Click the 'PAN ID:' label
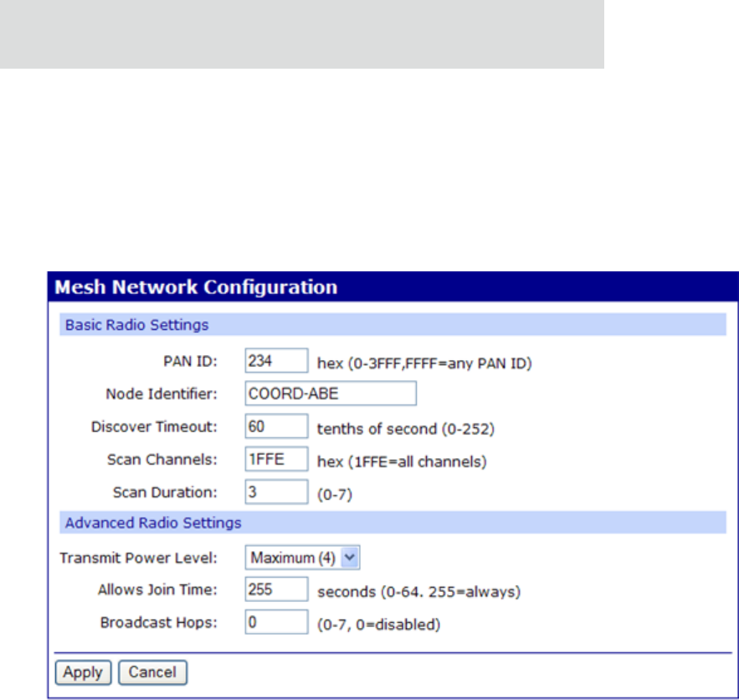 pyautogui.click(x=190, y=362)
